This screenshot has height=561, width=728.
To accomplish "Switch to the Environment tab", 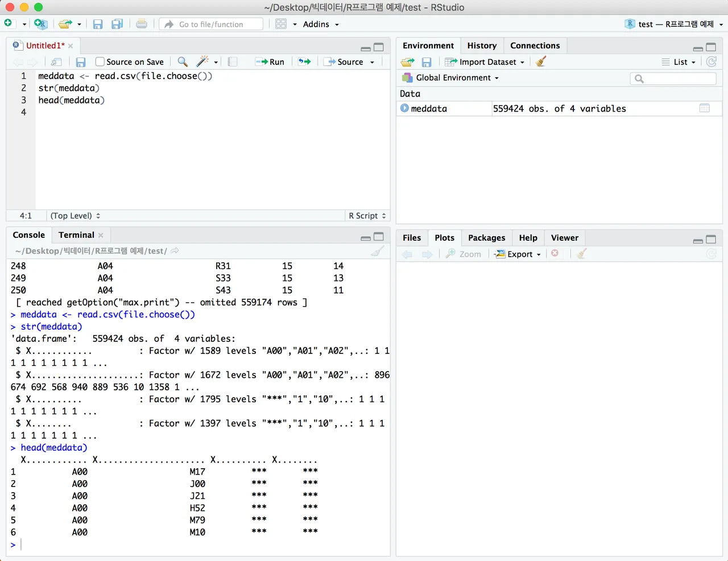I will click(428, 46).
